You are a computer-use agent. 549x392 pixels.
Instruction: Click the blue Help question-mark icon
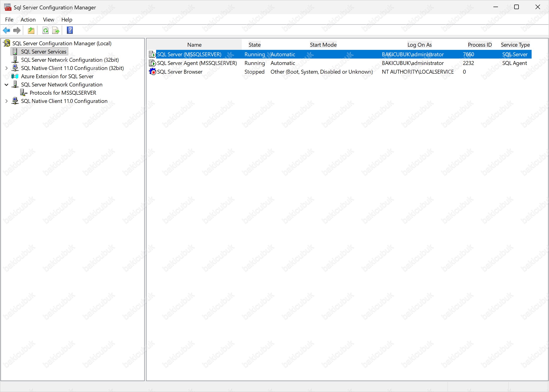70,30
